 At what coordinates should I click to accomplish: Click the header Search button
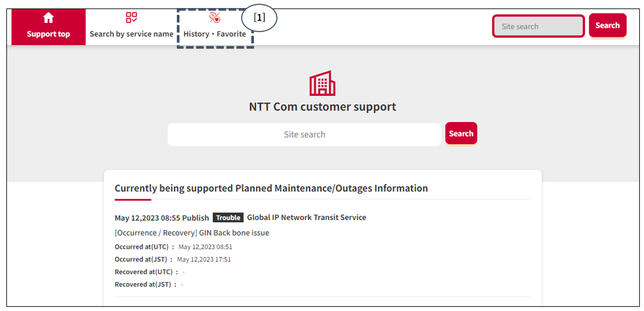pos(608,26)
